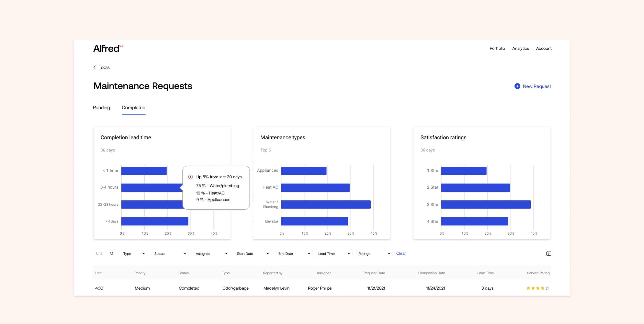
Task: Click into the Unit search field
Action: [101, 253]
